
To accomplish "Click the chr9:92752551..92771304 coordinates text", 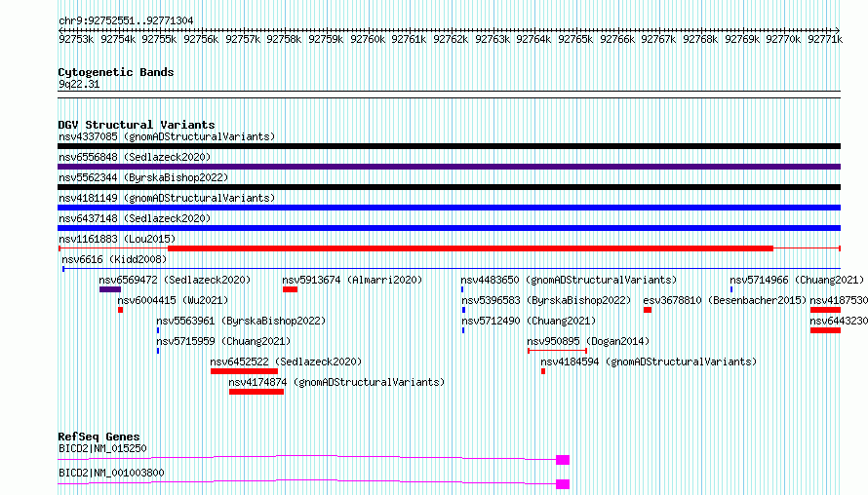I will point(126,20).
